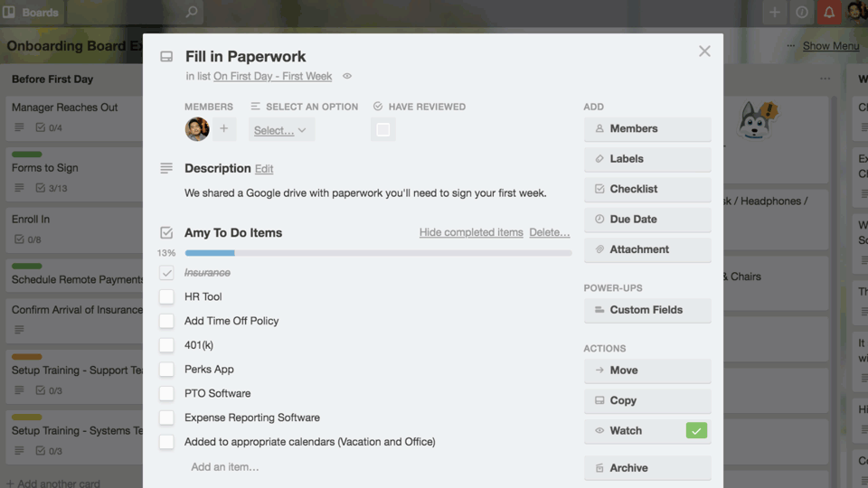Click the yellow label on Setup Training Systems

coord(26,418)
